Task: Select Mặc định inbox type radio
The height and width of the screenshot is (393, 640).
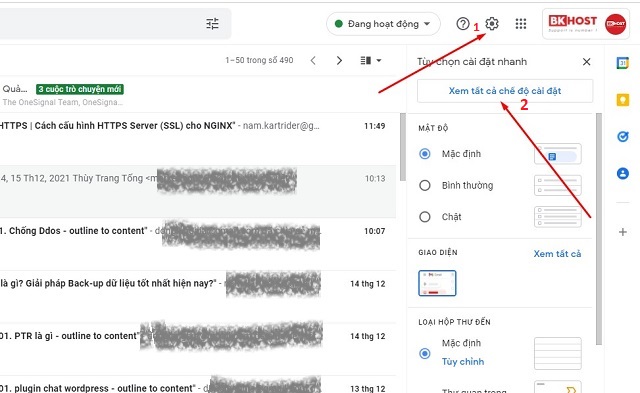Action: (x=424, y=353)
